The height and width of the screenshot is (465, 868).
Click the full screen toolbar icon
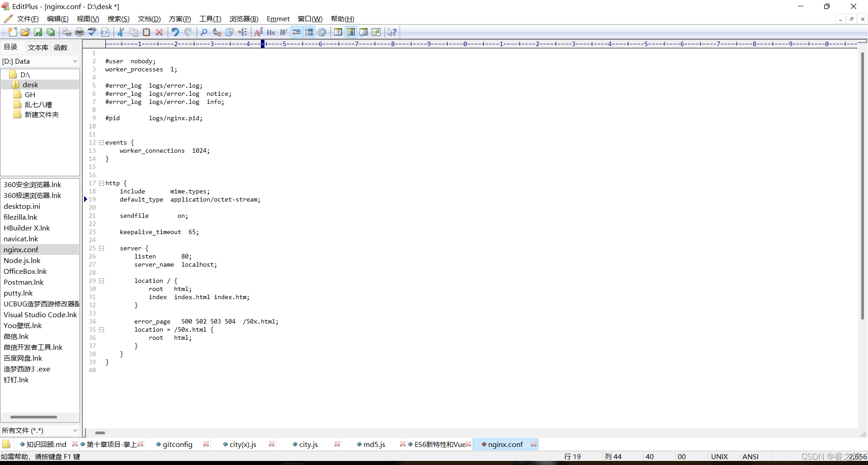pos(376,32)
